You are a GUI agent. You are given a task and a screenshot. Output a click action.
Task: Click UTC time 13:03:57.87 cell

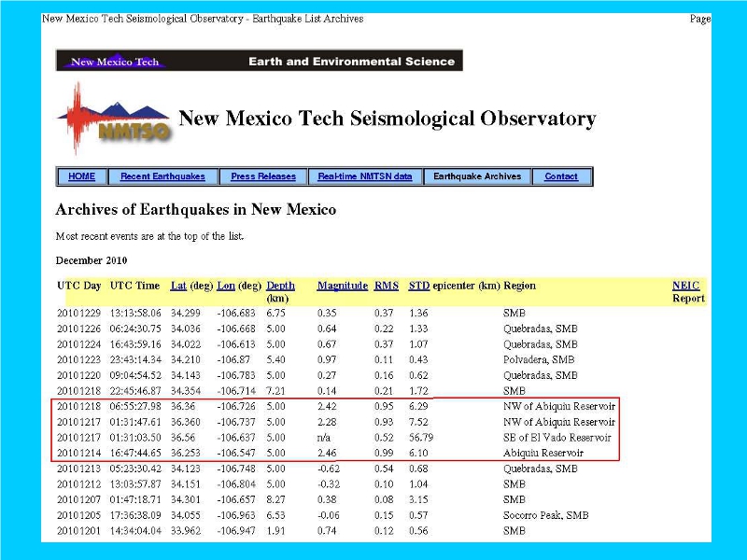click(x=135, y=484)
